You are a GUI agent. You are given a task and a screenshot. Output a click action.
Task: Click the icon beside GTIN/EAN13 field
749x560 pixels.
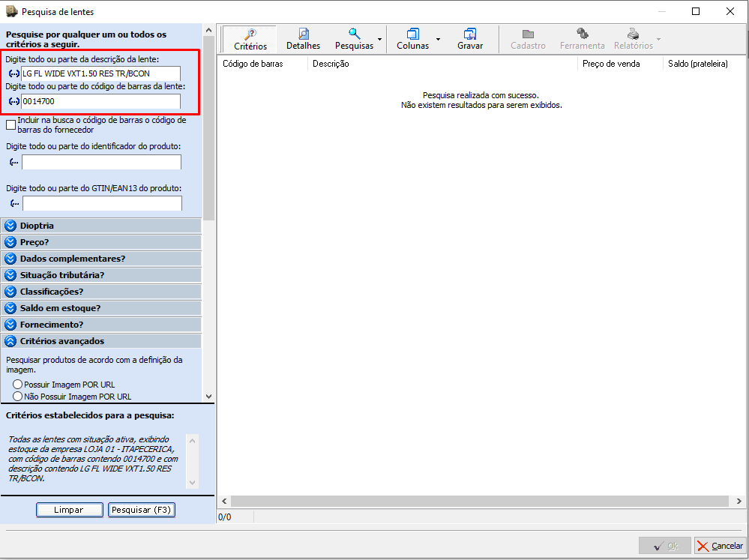(x=14, y=203)
